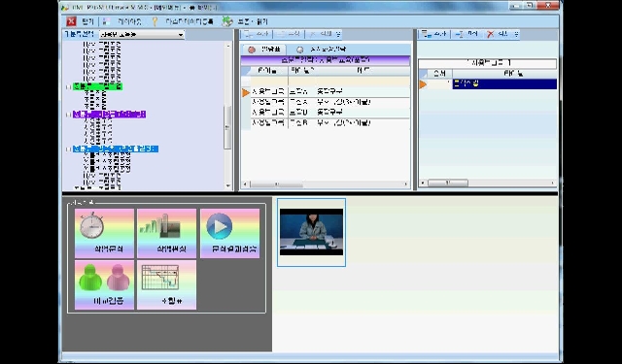622x364 pixels.
Task: Collapse the purple highlighted tree node
Action: tap(69, 115)
